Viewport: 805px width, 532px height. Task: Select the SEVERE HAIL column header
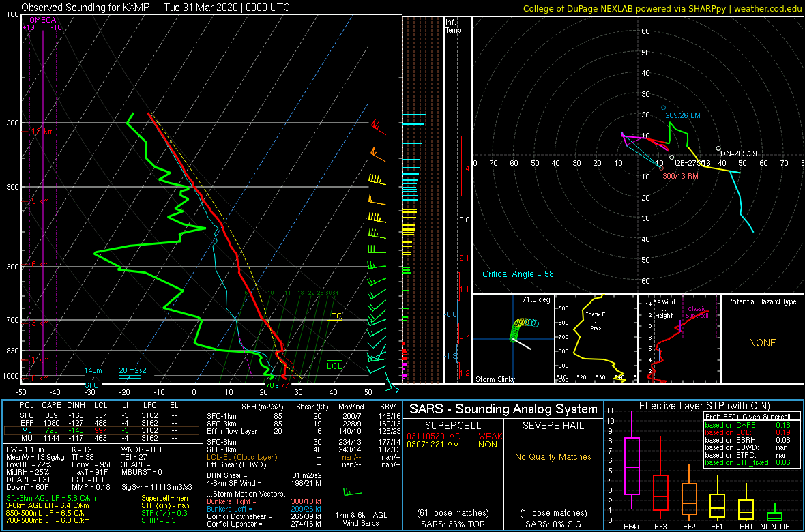tap(553, 427)
